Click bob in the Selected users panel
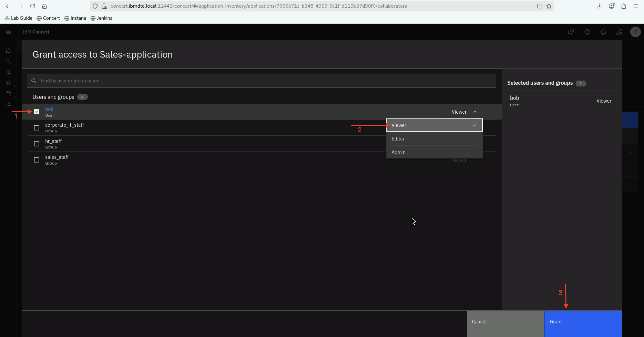This screenshot has width=644, height=337. point(514,98)
